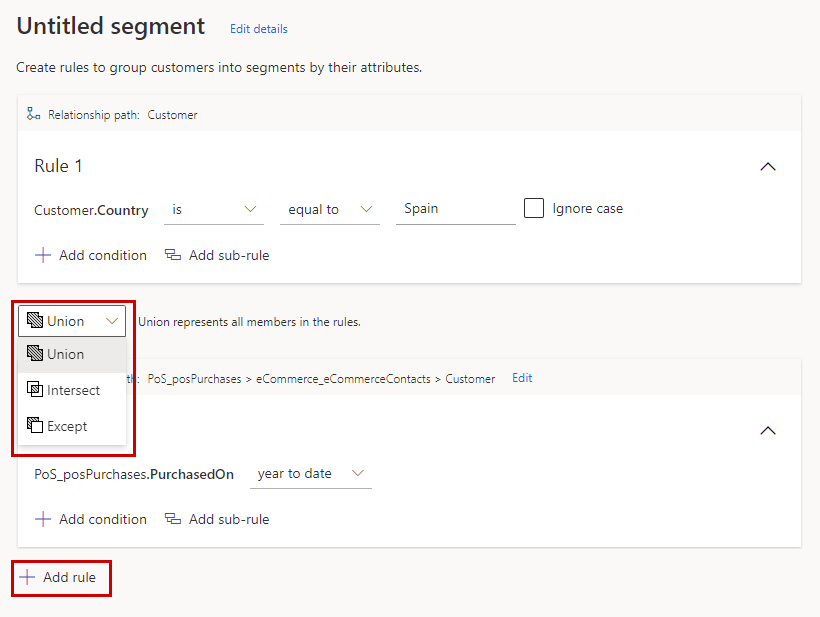Open the 'year to date' dropdown
The image size is (820, 617).
click(x=310, y=474)
